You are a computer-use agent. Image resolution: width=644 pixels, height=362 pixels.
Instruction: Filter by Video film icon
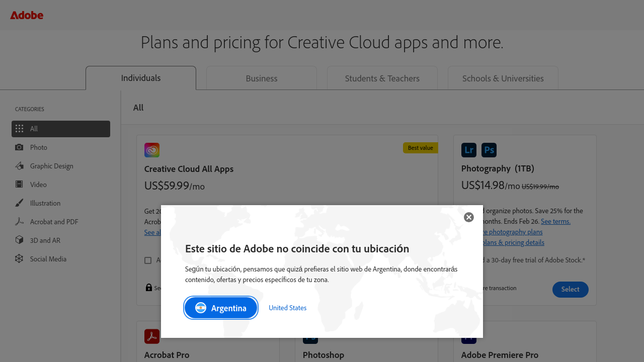tap(19, 185)
